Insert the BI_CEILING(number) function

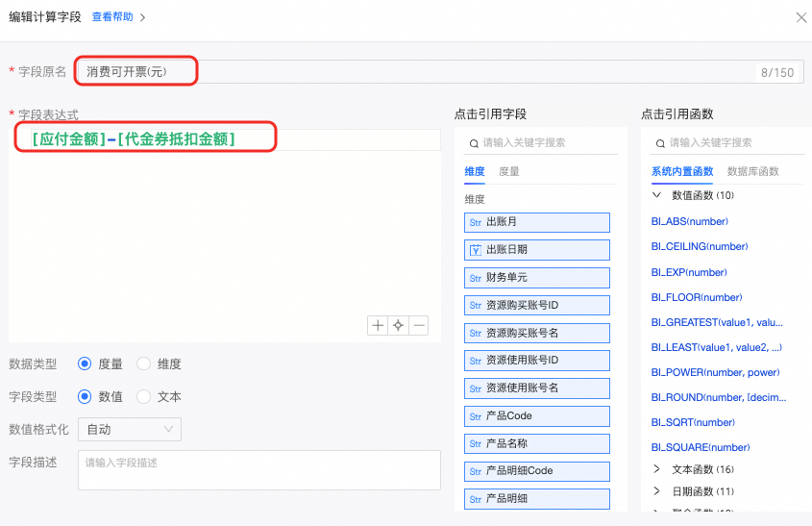[700, 246]
